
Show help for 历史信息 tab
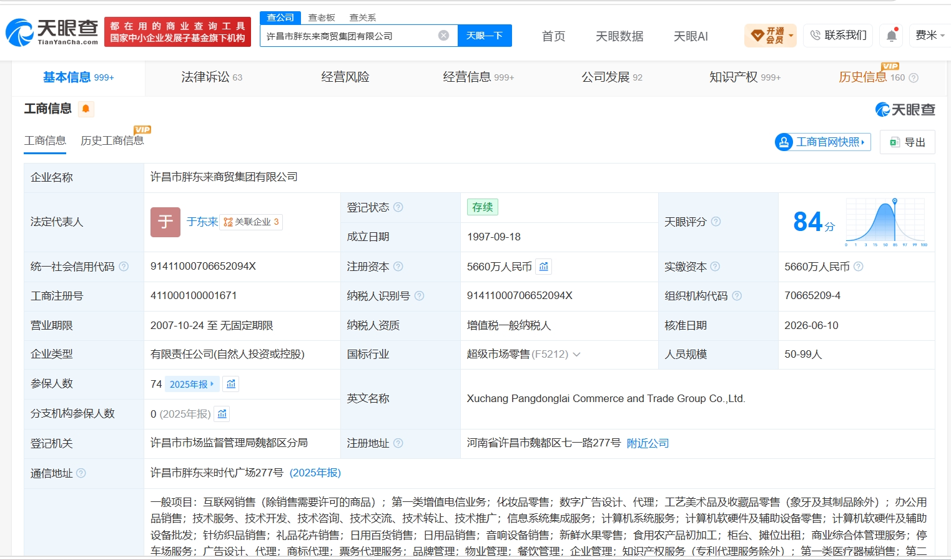coord(914,78)
